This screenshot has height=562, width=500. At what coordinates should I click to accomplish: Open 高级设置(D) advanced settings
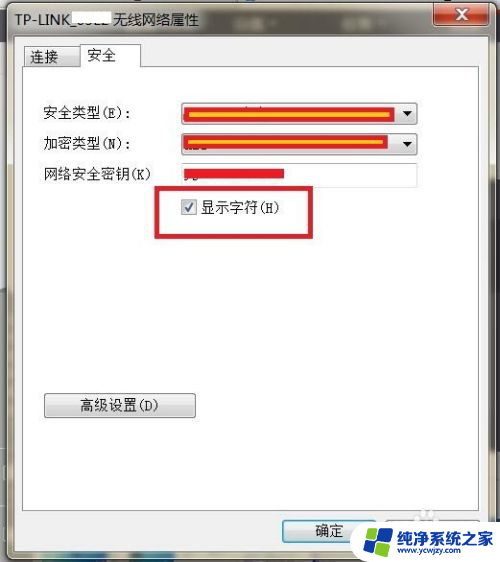click(120, 405)
